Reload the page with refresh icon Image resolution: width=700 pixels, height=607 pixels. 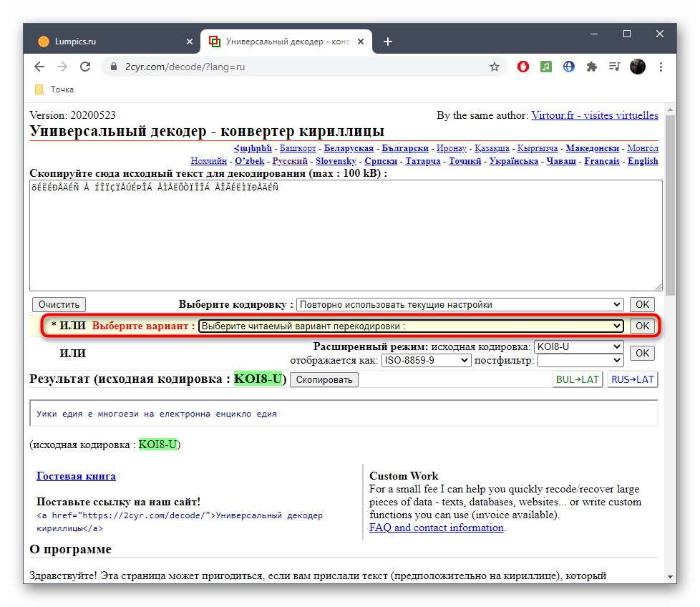coord(85,67)
